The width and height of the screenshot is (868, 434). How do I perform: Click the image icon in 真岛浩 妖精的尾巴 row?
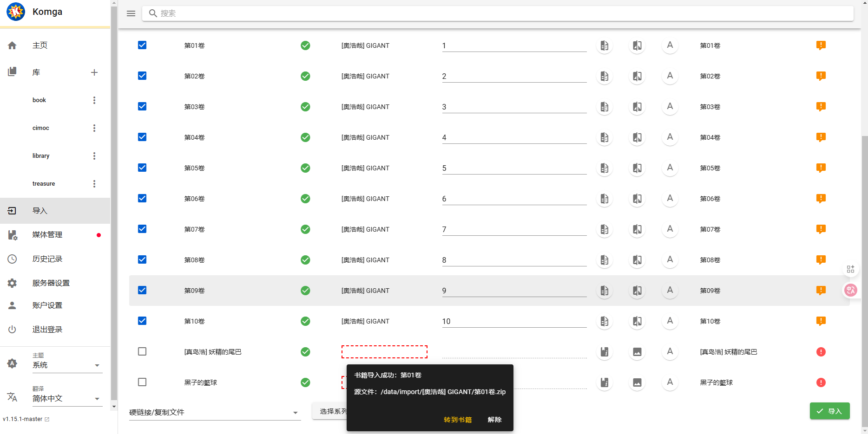(x=637, y=352)
